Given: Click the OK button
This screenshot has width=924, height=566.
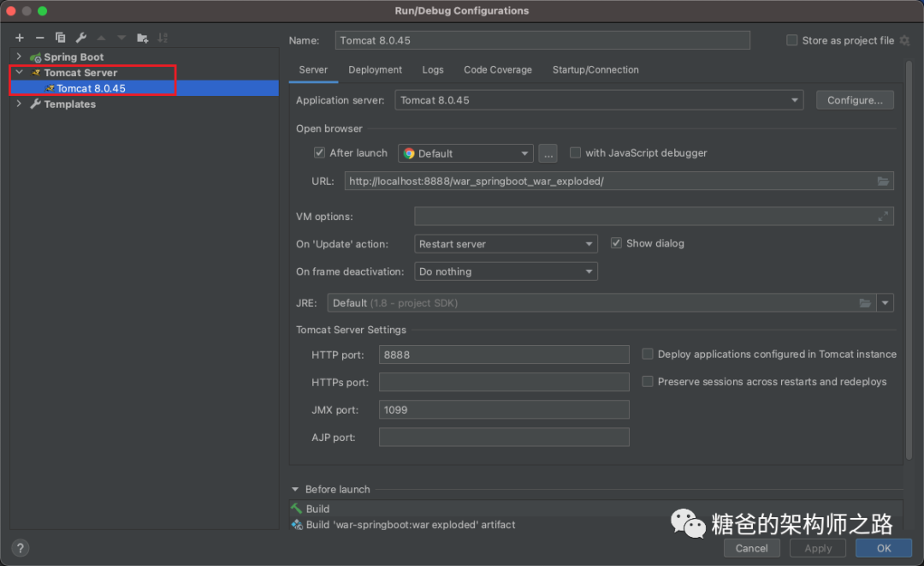Looking at the screenshot, I should (x=883, y=548).
